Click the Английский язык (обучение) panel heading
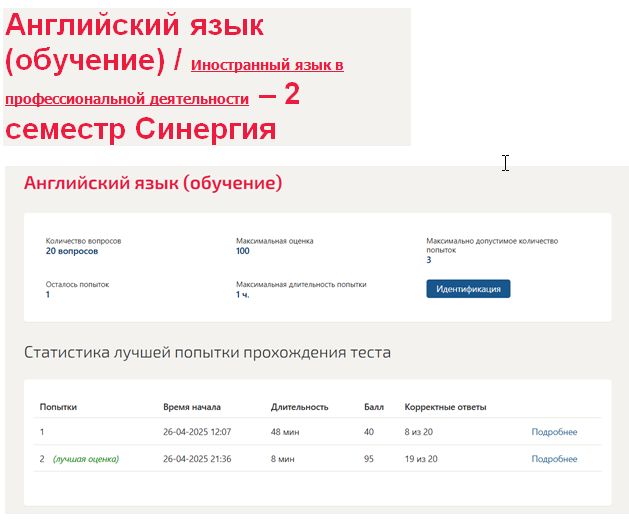Image resolution: width=629 pixels, height=523 pixels. [153, 183]
